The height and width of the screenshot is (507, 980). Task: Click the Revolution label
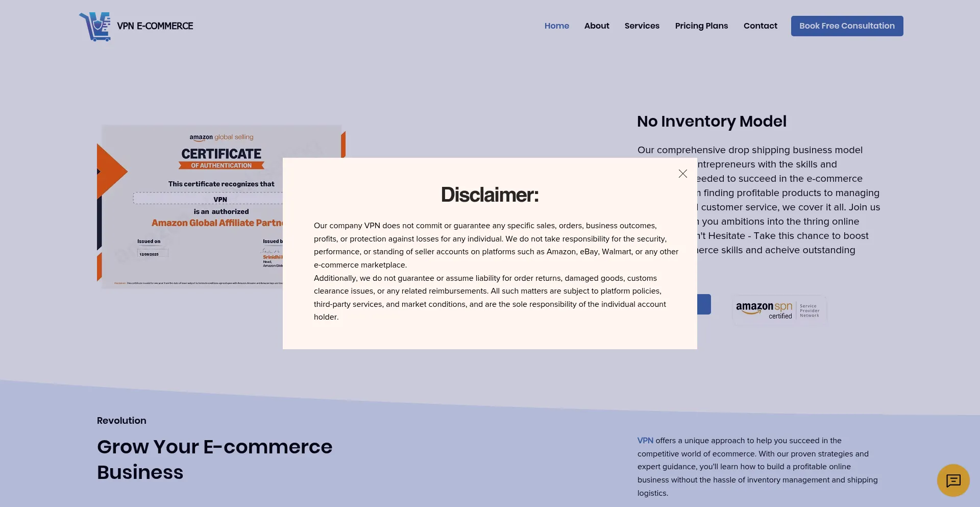click(x=121, y=421)
